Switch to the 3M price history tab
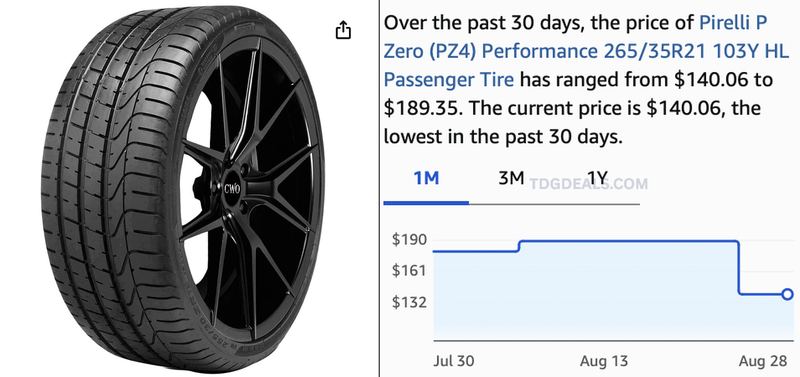Screen dimensions: 800x377 click(511, 178)
